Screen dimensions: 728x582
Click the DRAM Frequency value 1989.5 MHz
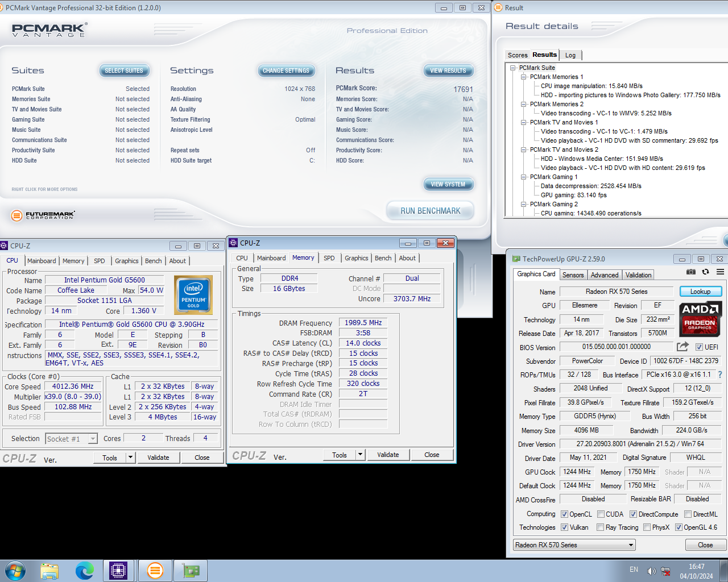(x=363, y=323)
